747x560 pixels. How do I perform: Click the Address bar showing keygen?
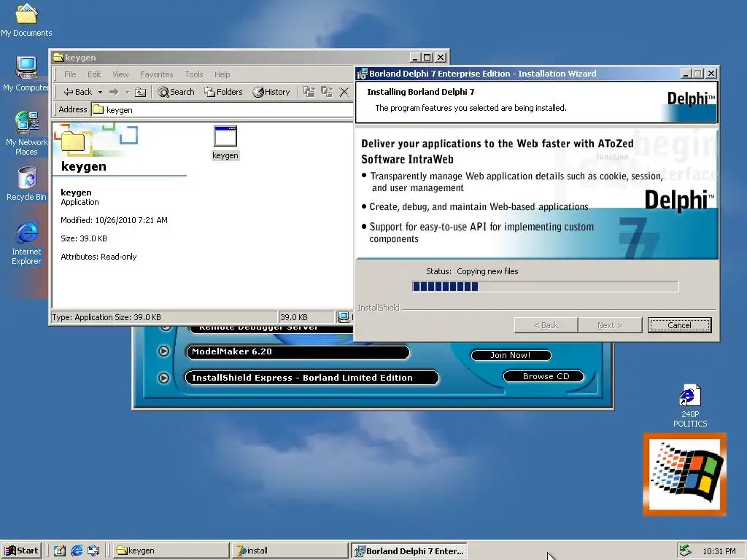[222, 109]
